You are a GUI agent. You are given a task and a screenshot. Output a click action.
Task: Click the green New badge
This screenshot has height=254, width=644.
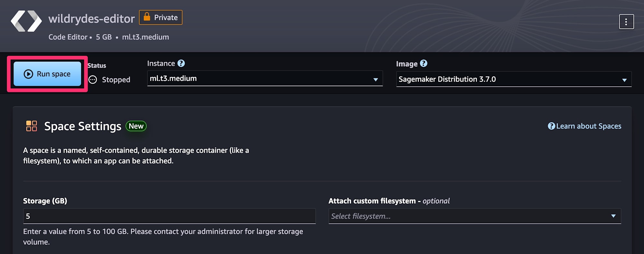[136, 126]
